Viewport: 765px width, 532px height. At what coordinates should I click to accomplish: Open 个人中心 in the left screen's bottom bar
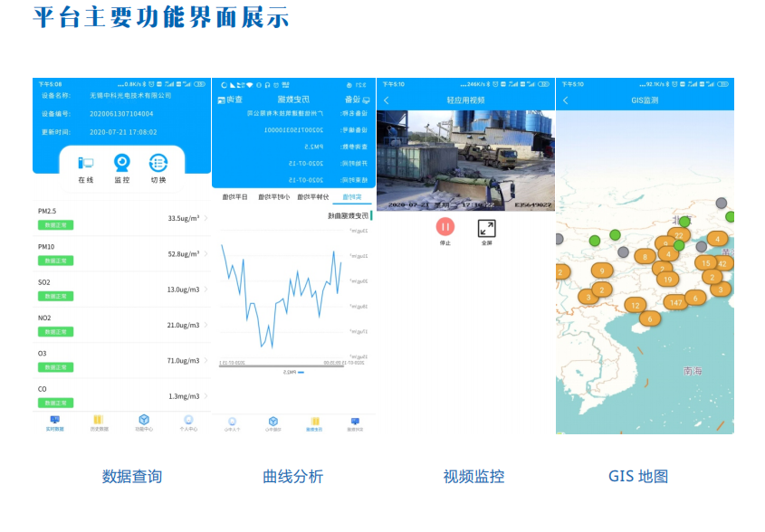pyautogui.click(x=188, y=423)
